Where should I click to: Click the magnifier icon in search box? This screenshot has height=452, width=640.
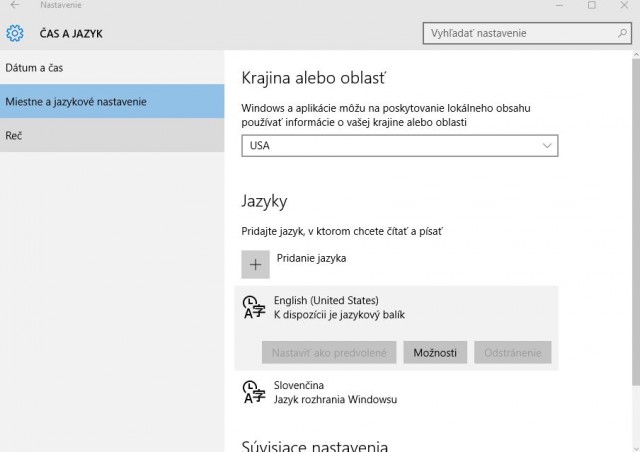pyautogui.click(x=621, y=34)
